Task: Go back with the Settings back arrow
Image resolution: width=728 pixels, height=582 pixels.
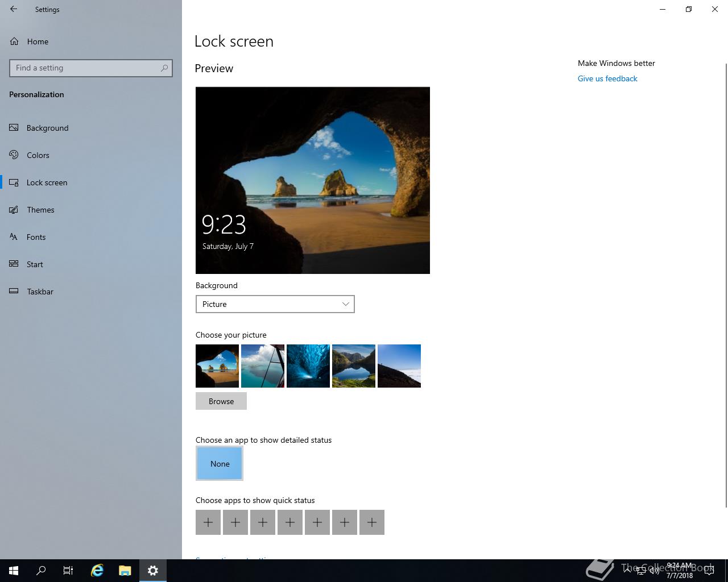Action: click(14, 9)
